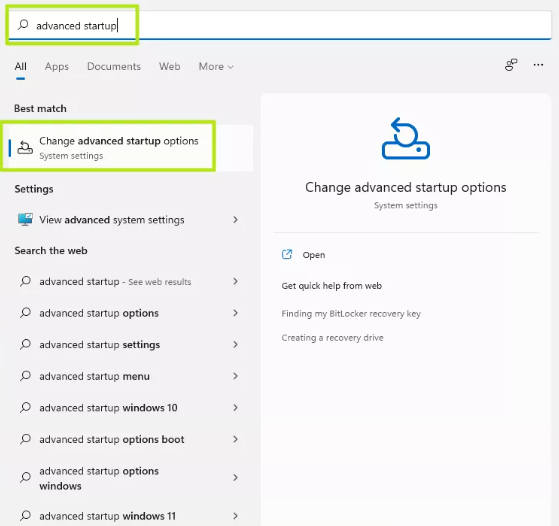
Task: Click the recovery drive icon beside the best match
Action: tap(25, 147)
